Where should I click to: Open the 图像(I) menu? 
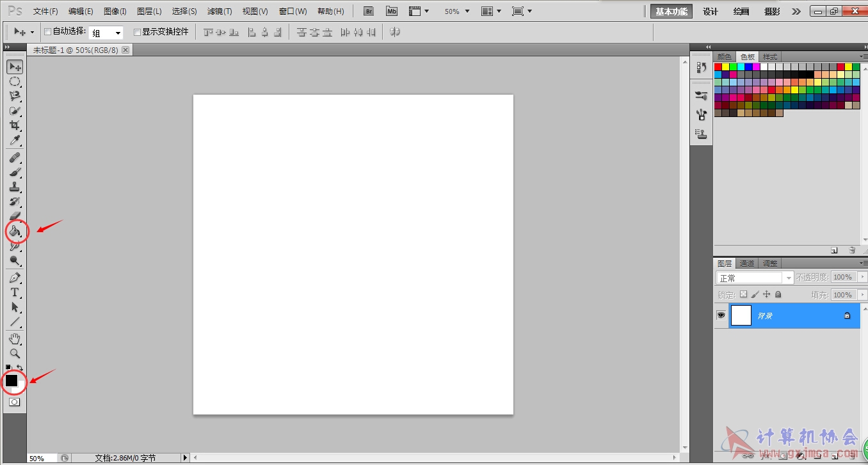[115, 12]
